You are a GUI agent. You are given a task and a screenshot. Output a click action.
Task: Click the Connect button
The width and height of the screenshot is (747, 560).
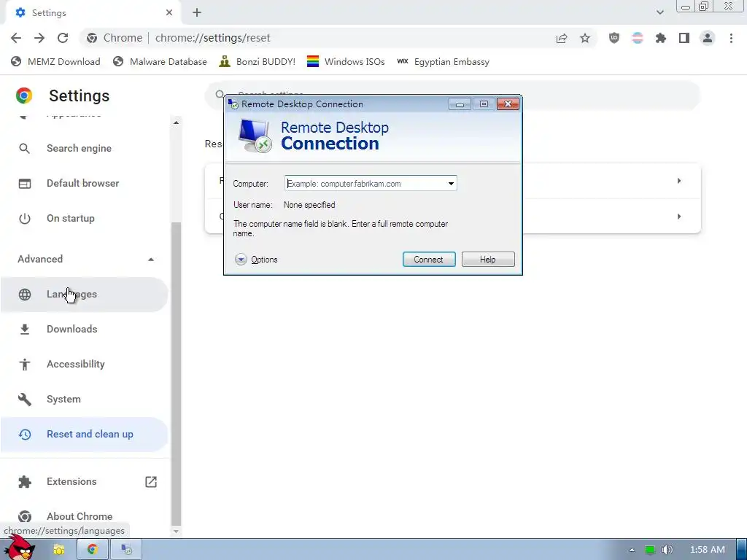point(429,260)
